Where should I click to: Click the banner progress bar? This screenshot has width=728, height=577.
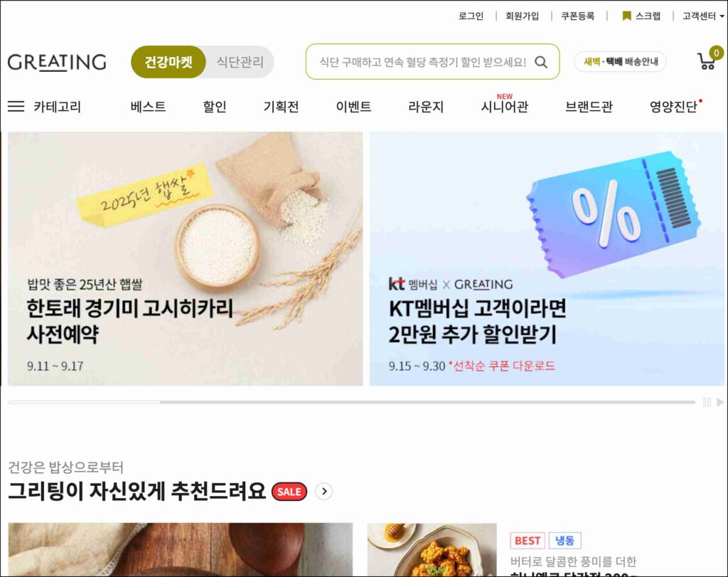pyautogui.click(x=351, y=402)
